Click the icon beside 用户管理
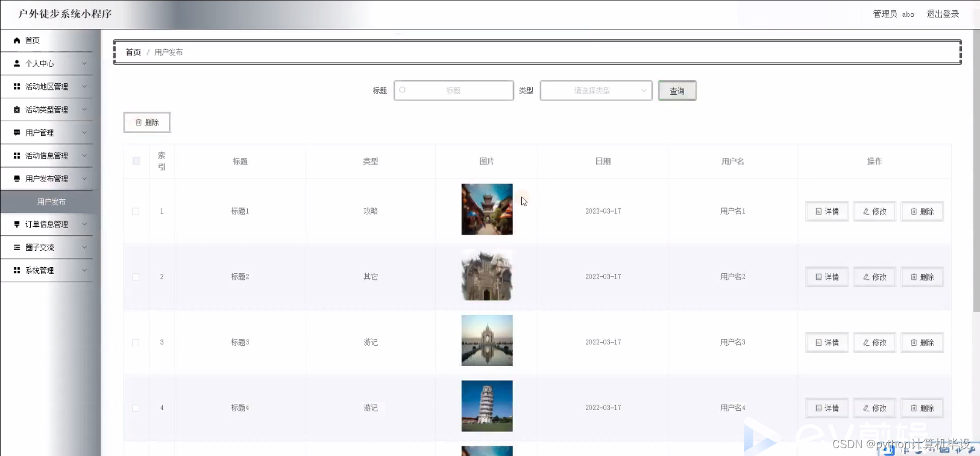The width and height of the screenshot is (980, 456). (17, 133)
